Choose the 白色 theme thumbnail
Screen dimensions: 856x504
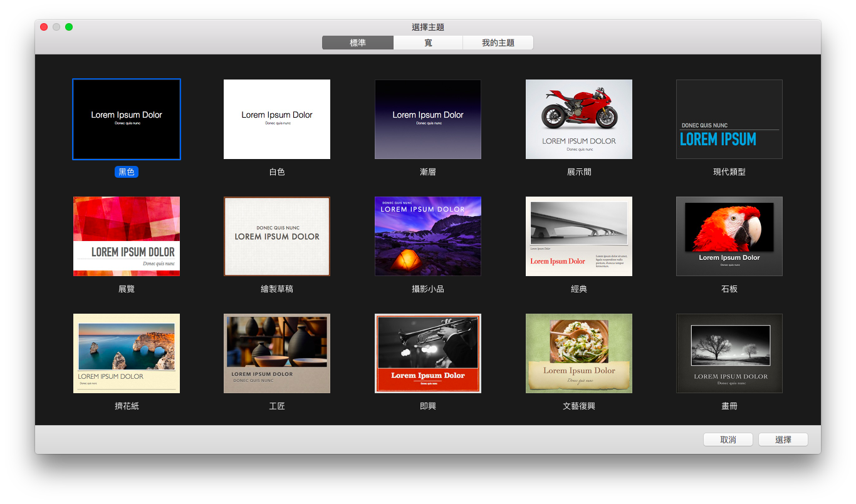tap(277, 119)
